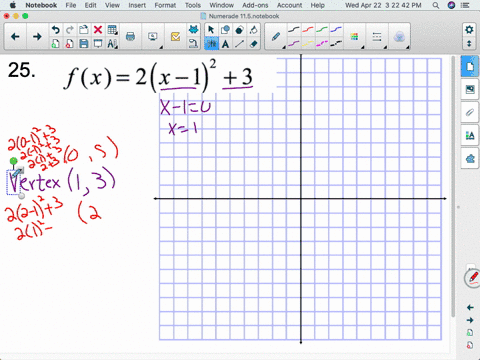The image size is (480, 360).
Task: Select the Text tool
Action: click(x=225, y=44)
